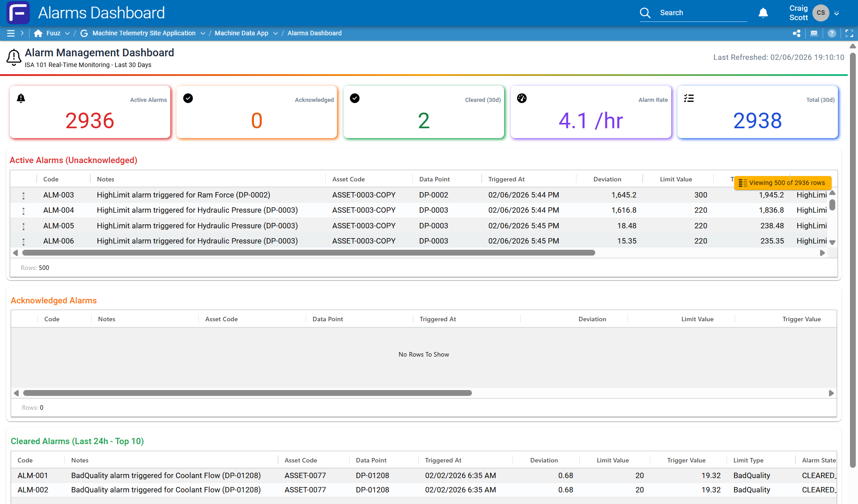
Task: Click the Cleared (30d) card check icon
Action: [x=355, y=98]
